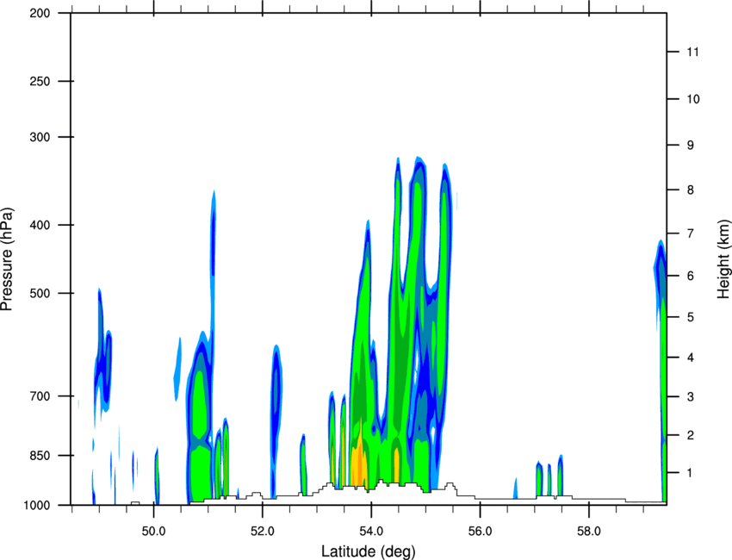Pick the 2 km height label

691,435
